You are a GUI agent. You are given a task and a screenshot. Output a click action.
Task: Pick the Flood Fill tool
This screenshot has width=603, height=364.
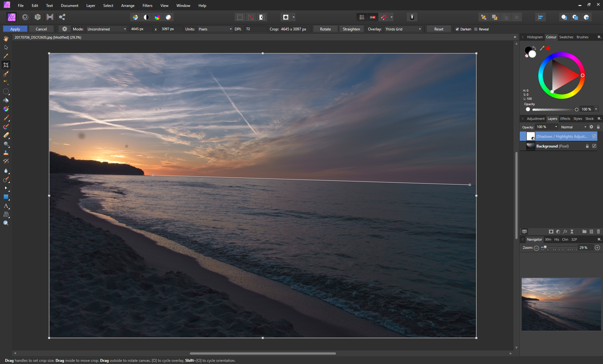(6, 100)
